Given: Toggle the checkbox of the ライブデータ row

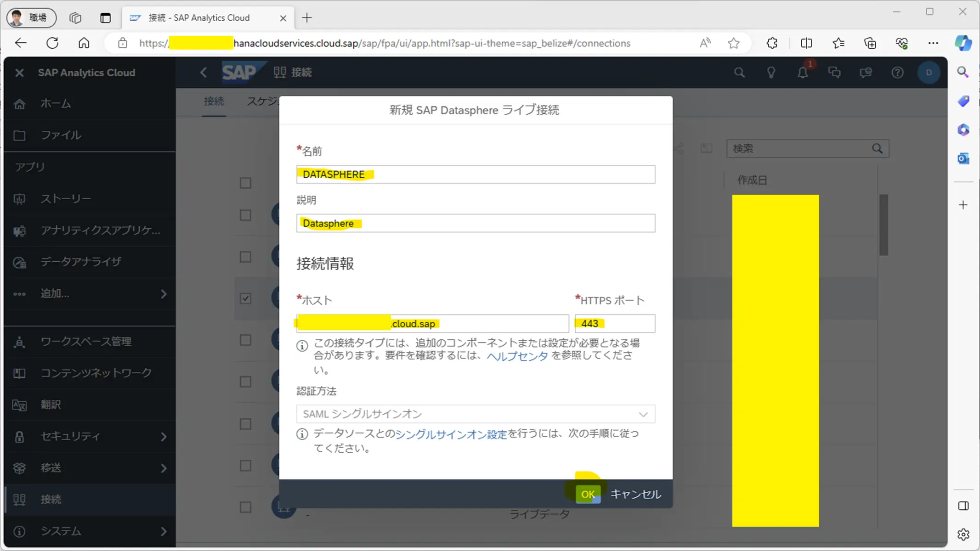Looking at the screenshot, I should tap(246, 507).
